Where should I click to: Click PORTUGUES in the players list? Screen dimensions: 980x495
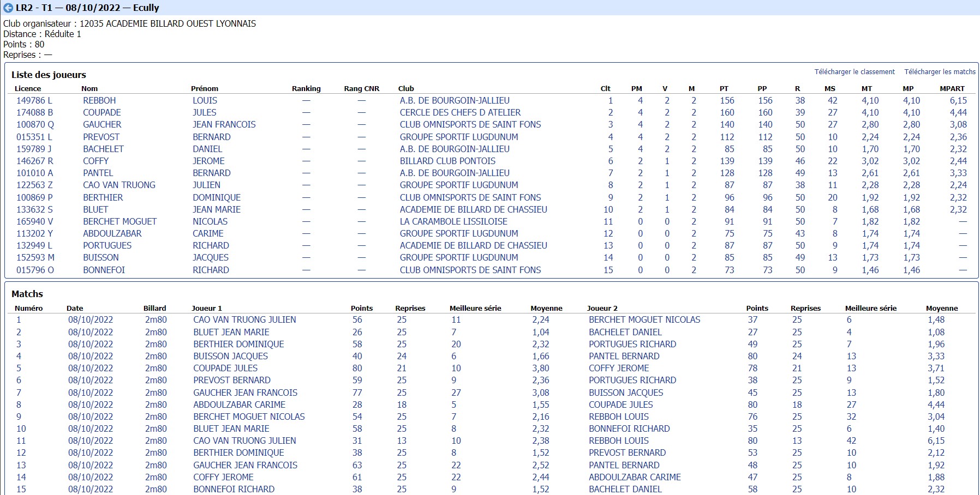[107, 245]
